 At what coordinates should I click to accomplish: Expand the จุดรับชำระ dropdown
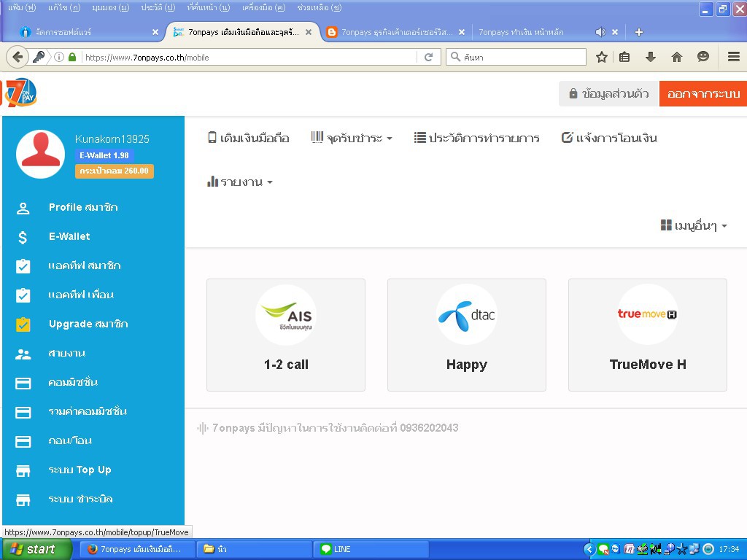tap(352, 138)
